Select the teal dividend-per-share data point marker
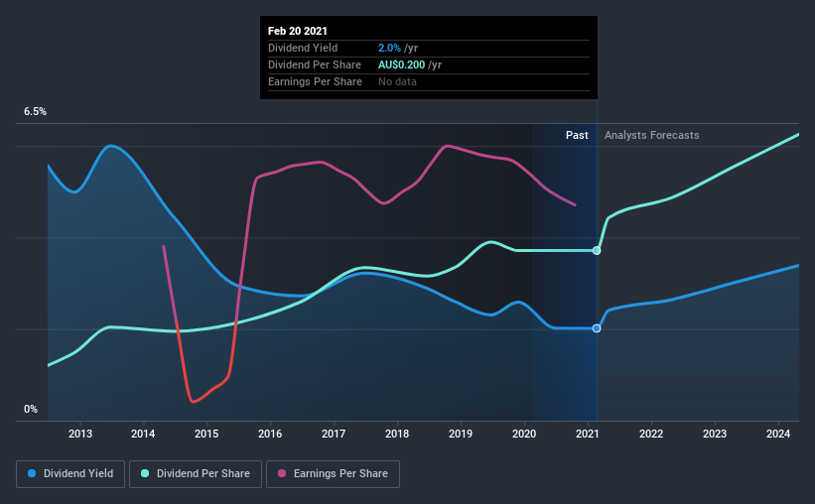The width and height of the screenshot is (815, 504). tap(597, 250)
